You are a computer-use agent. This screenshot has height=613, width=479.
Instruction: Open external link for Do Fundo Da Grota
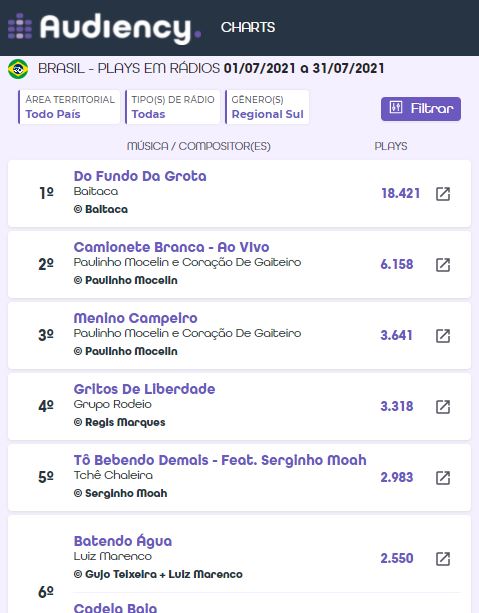[x=443, y=194]
